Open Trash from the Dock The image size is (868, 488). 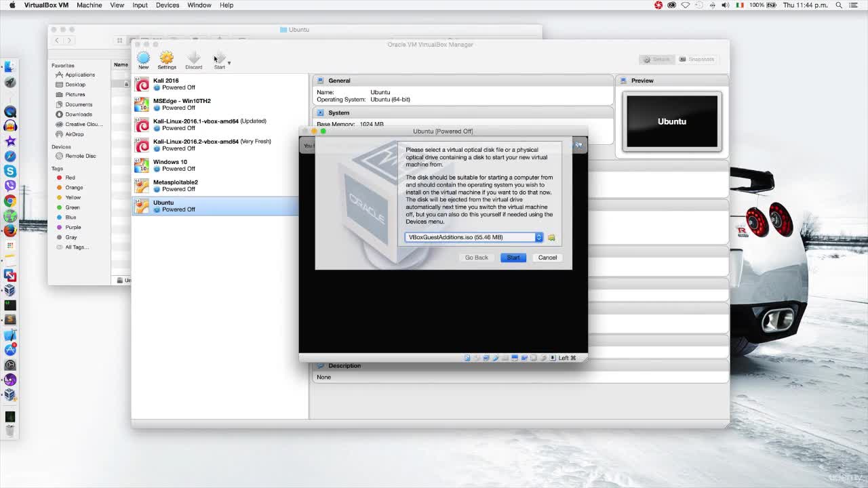[x=10, y=430]
